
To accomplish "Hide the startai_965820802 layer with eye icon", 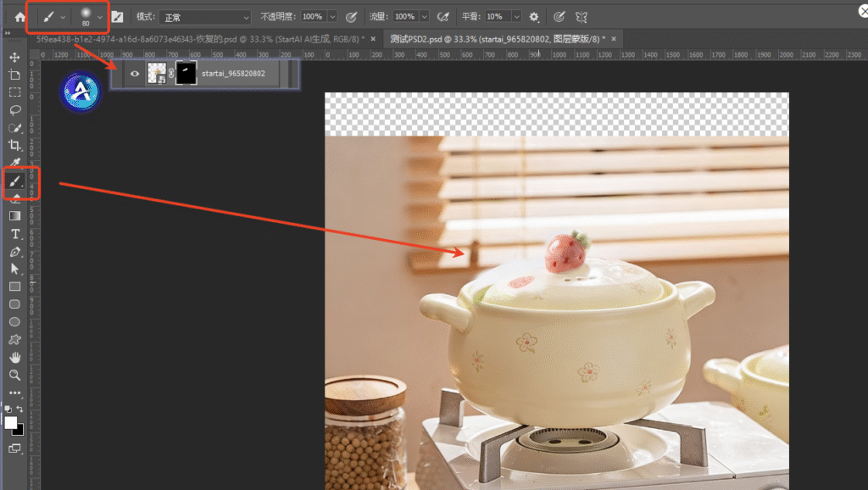I will [134, 74].
